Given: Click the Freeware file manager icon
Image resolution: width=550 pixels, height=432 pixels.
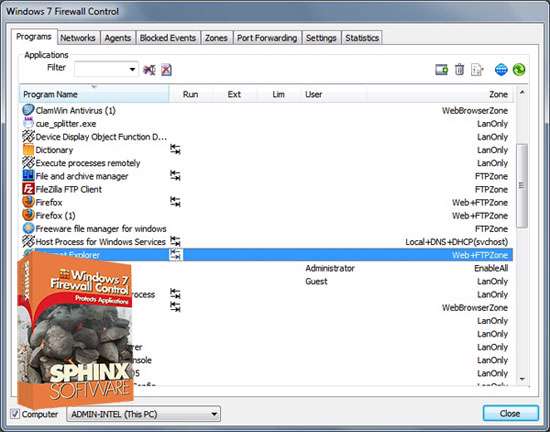Looking at the screenshot, I should click(28, 229).
